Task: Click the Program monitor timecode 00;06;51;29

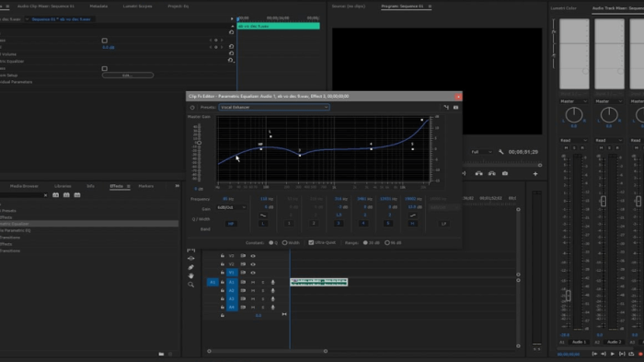Action: (523, 152)
